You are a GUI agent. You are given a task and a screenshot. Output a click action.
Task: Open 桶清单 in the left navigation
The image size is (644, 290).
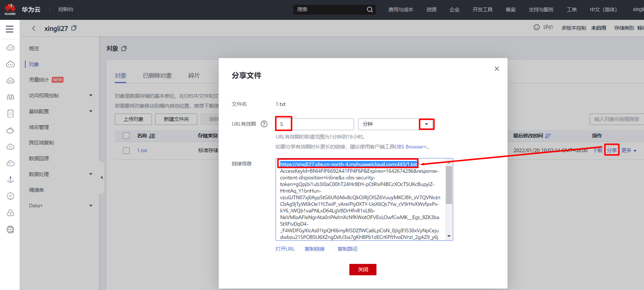(x=36, y=190)
